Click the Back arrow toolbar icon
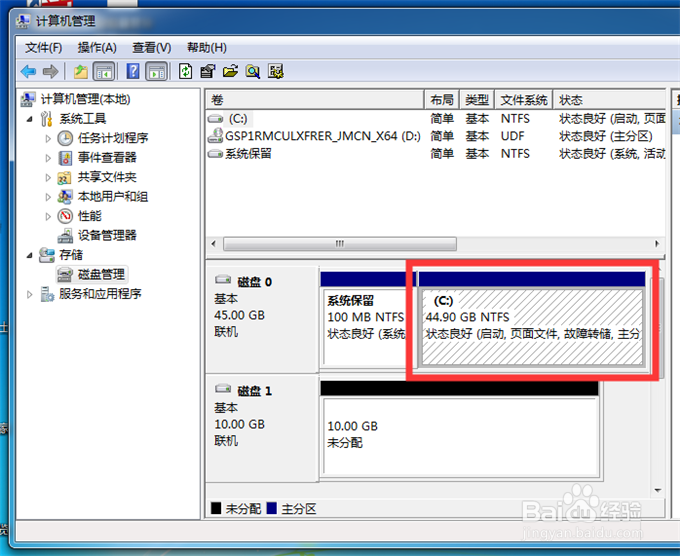Screen dimensions: 680x556 (x=29, y=71)
